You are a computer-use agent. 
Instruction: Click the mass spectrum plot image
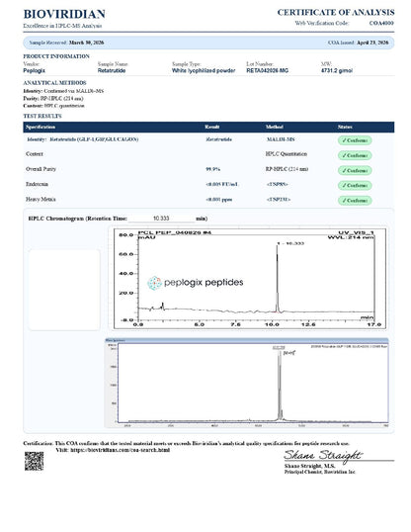point(247,383)
